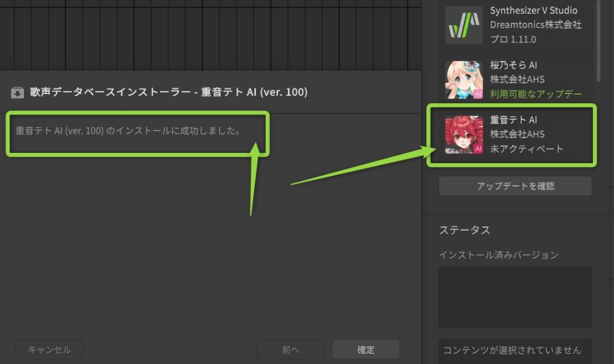614x364 pixels.
Task: Click the installer box icon beside the title
Action: 17,92
